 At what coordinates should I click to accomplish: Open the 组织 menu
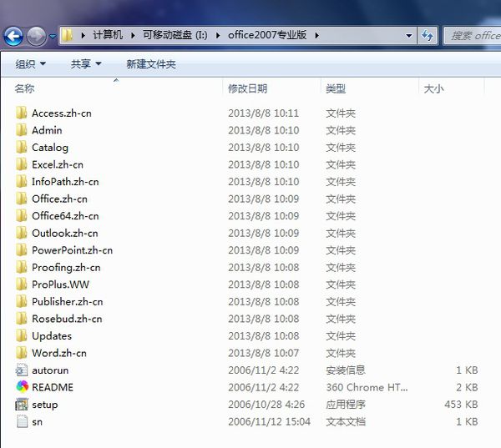click(x=30, y=64)
